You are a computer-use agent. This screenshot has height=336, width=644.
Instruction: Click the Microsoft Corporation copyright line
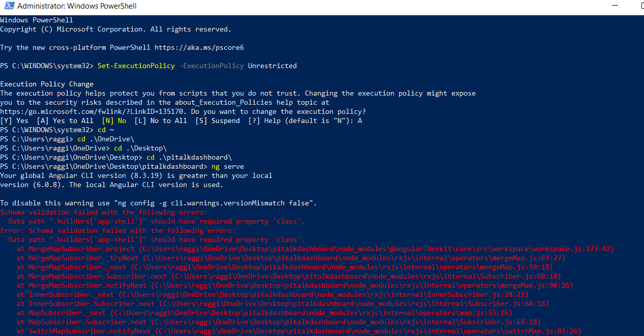[x=116, y=29]
